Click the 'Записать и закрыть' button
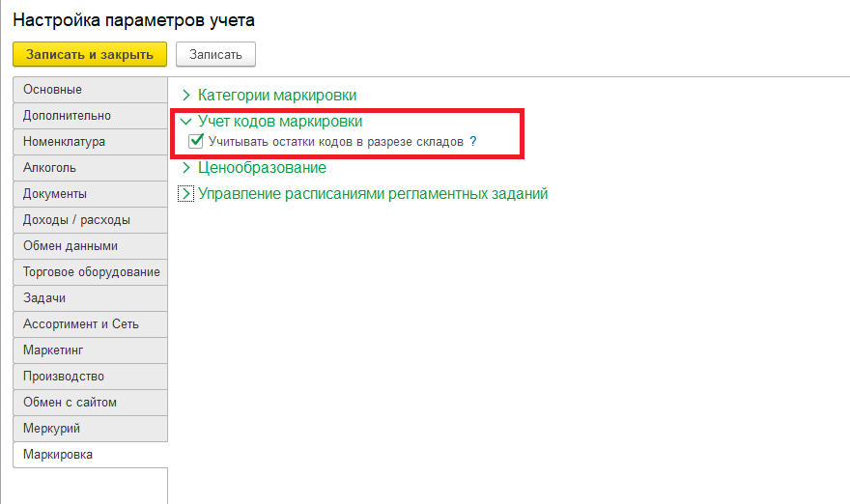This screenshot has width=850, height=504. tap(90, 54)
